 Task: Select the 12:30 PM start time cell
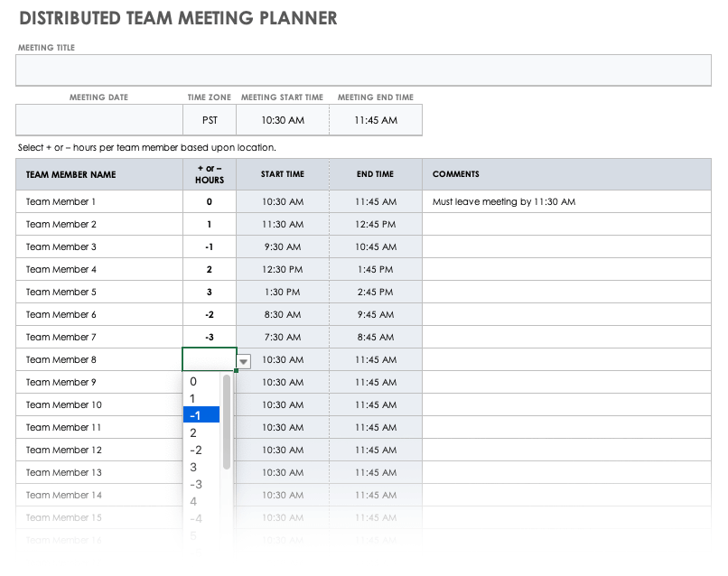pos(283,270)
